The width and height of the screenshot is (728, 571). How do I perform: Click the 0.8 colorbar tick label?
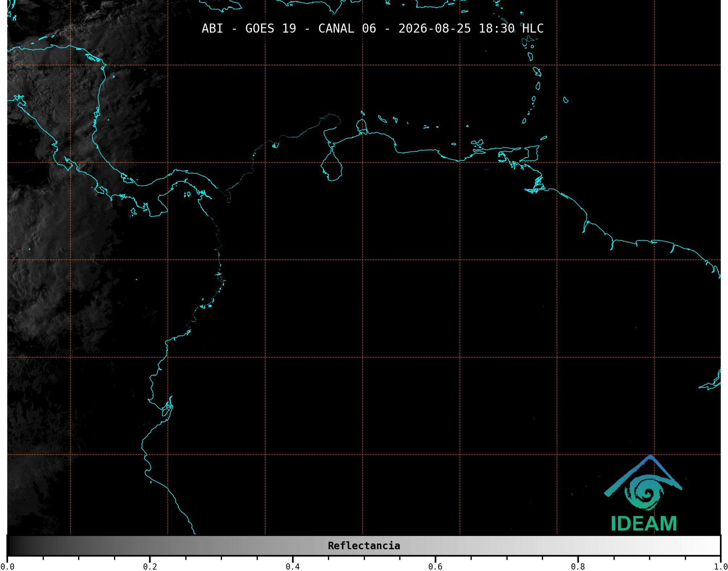pos(578,567)
